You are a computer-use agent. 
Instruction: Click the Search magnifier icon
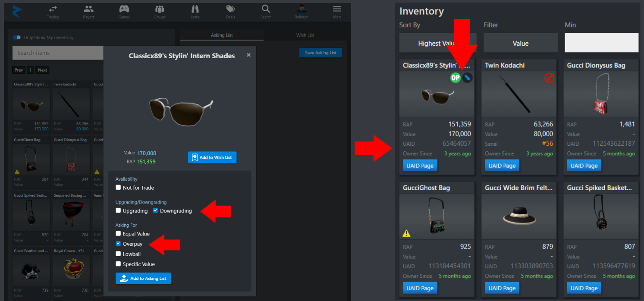coord(266,9)
